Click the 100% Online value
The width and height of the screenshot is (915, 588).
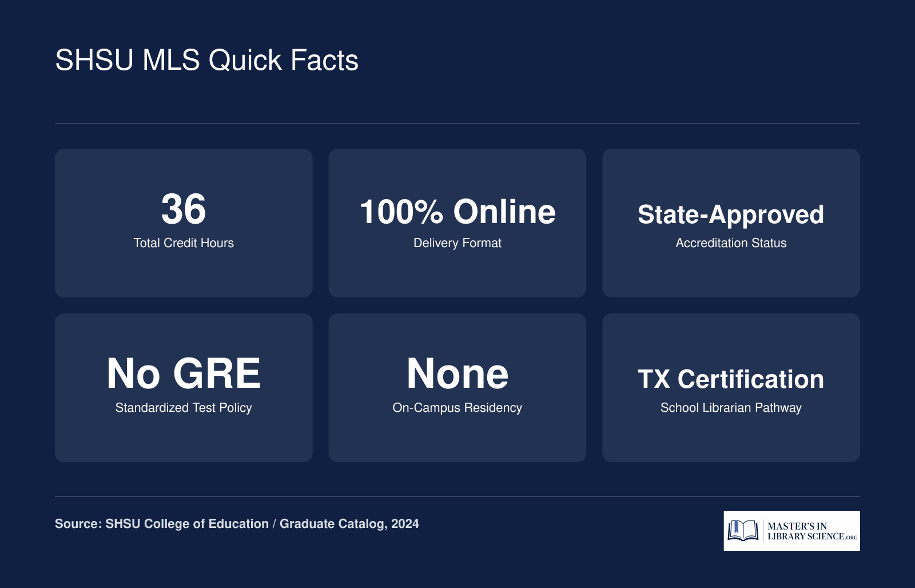pos(457,212)
